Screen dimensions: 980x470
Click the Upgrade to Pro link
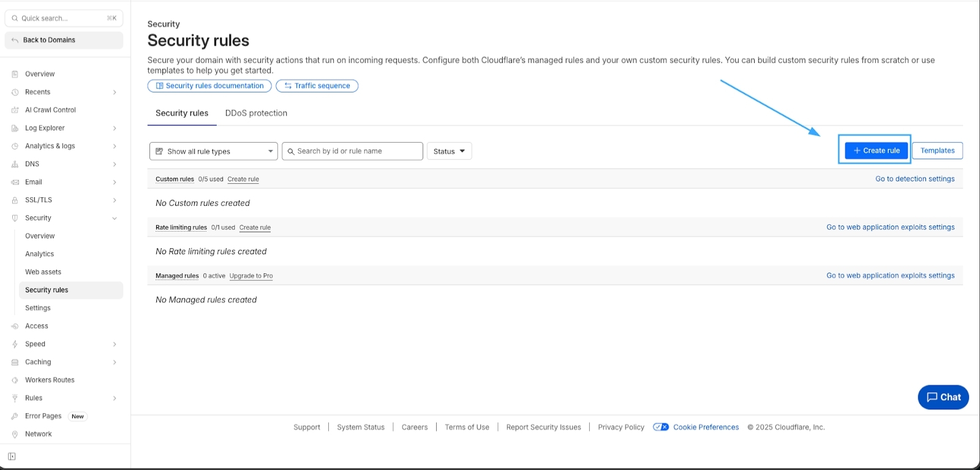[x=251, y=276]
